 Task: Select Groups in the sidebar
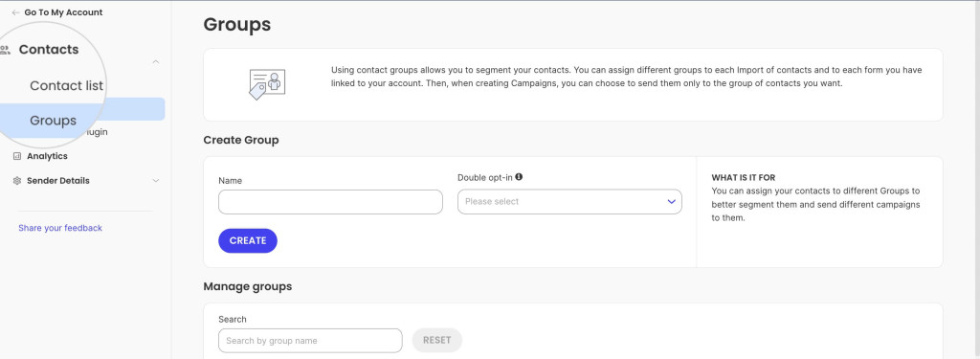coord(54,121)
